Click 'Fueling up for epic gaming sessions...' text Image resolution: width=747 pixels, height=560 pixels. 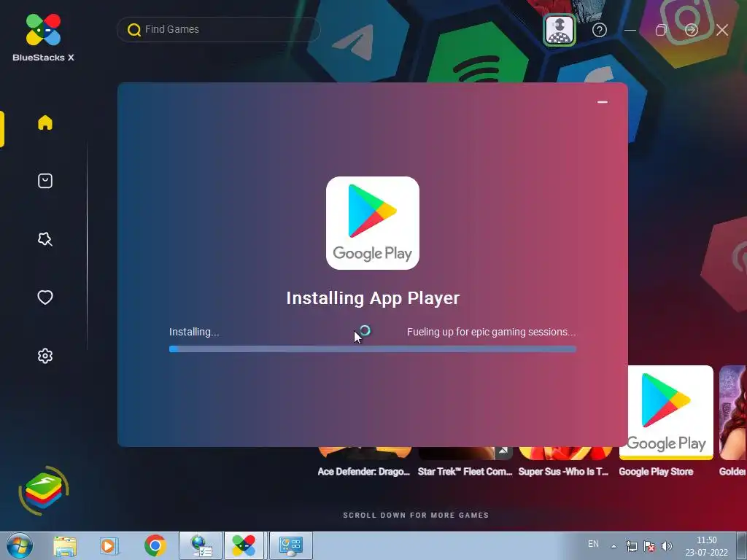coord(491,332)
